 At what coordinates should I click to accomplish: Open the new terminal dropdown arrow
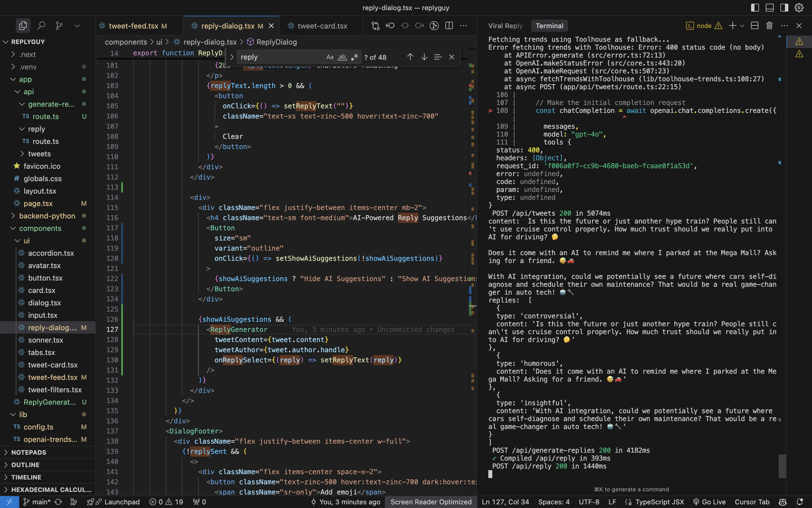click(x=742, y=26)
